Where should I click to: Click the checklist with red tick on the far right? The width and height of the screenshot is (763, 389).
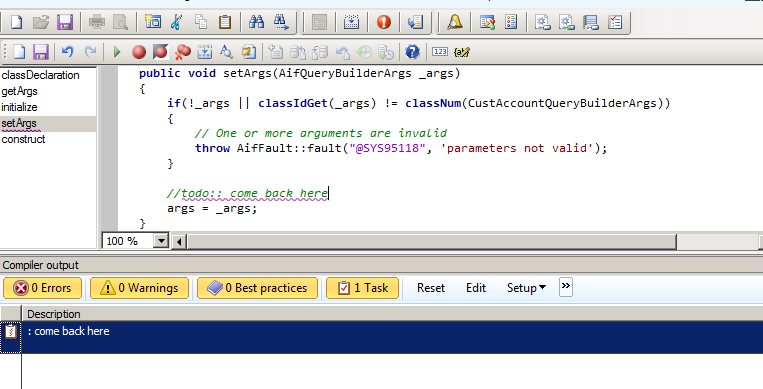[615, 22]
